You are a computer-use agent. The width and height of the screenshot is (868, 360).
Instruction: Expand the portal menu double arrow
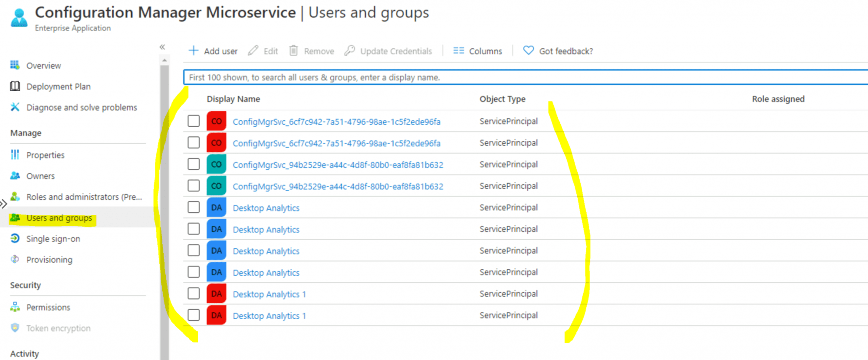click(3, 204)
